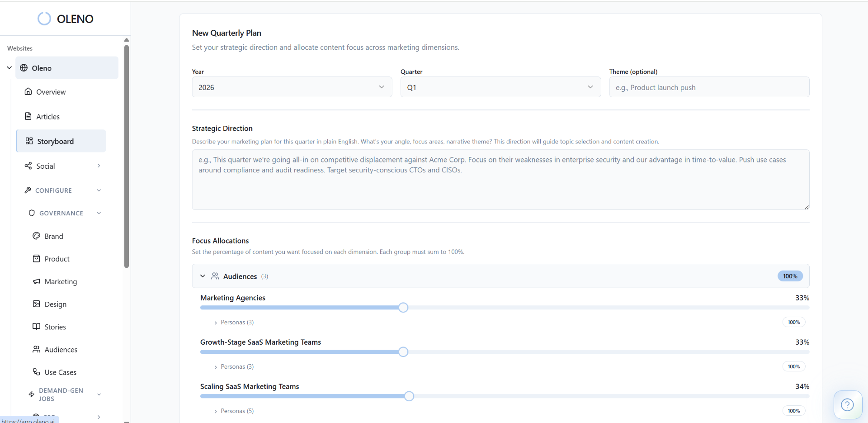Collapse the Audiences focus allocation group
The image size is (868, 423).
(203, 276)
